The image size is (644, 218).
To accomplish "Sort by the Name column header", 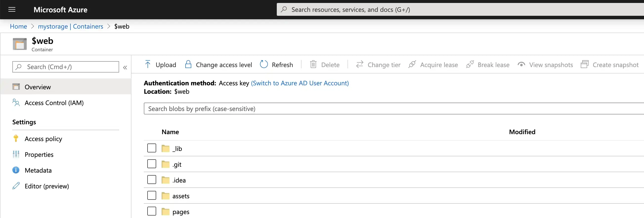I will pyautogui.click(x=170, y=132).
